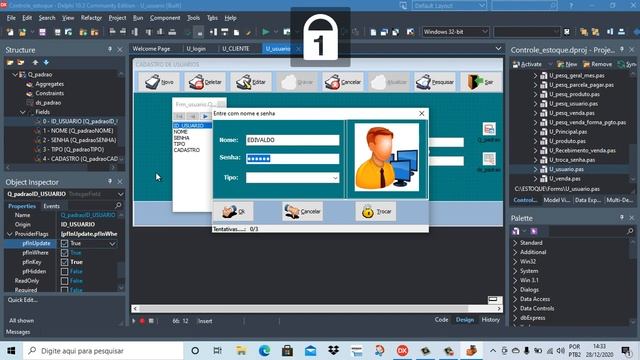Switch to the History view tab
Image resolution: width=640 pixels, height=360 pixels.
tap(491, 320)
